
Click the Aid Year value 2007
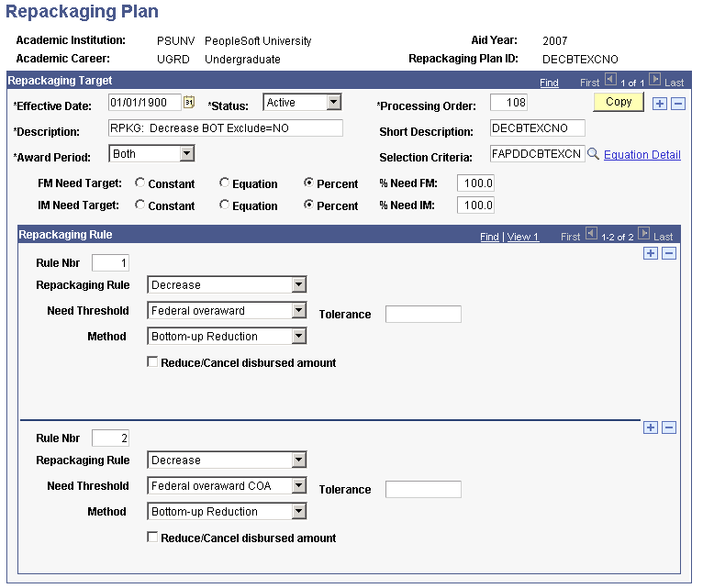tap(554, 40)
